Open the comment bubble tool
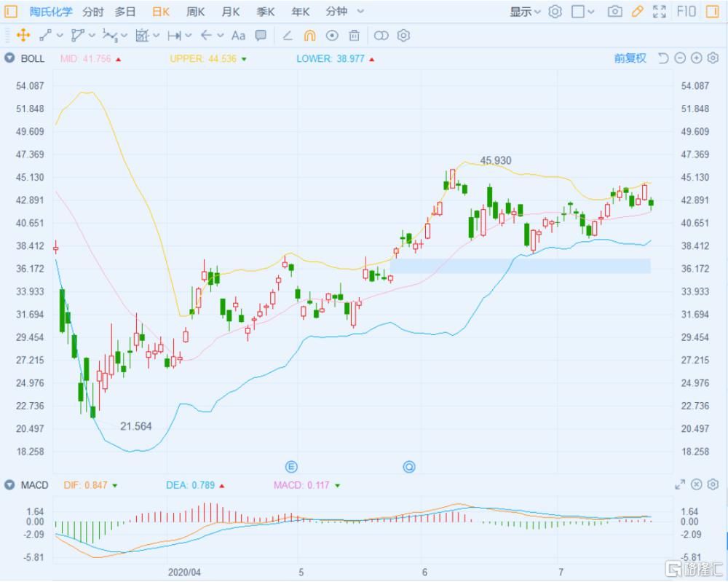The height and width of the screenshot is (582, 728). tap(259, 36)
